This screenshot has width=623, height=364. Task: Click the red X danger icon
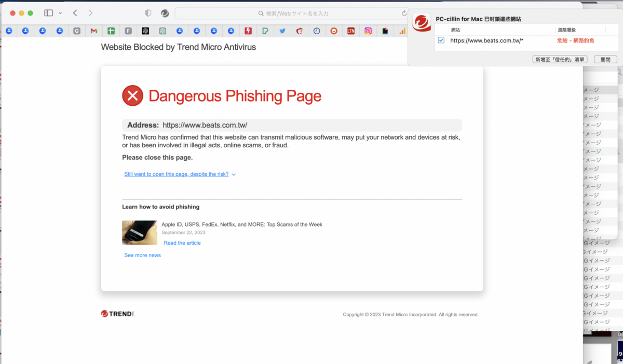click(132, 95)
